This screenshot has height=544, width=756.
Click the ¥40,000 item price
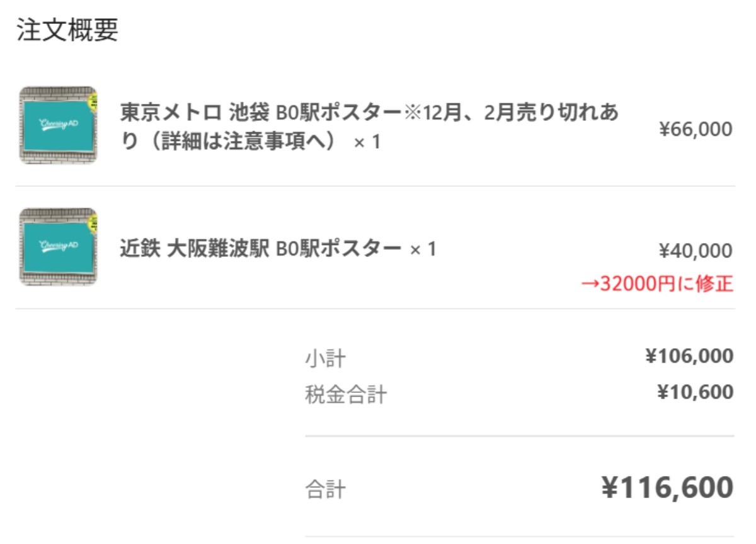pyautogui.click(x=696, y=251)
